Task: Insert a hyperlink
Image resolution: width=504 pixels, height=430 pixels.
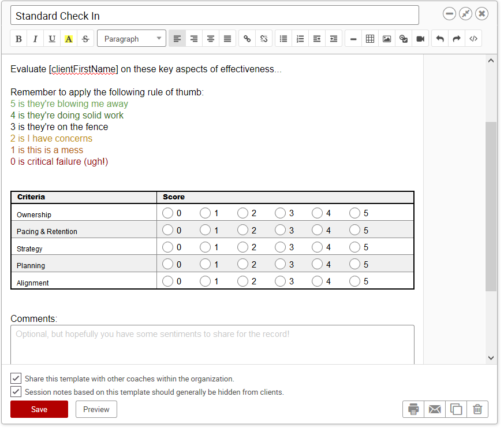Action: point(247,39)
